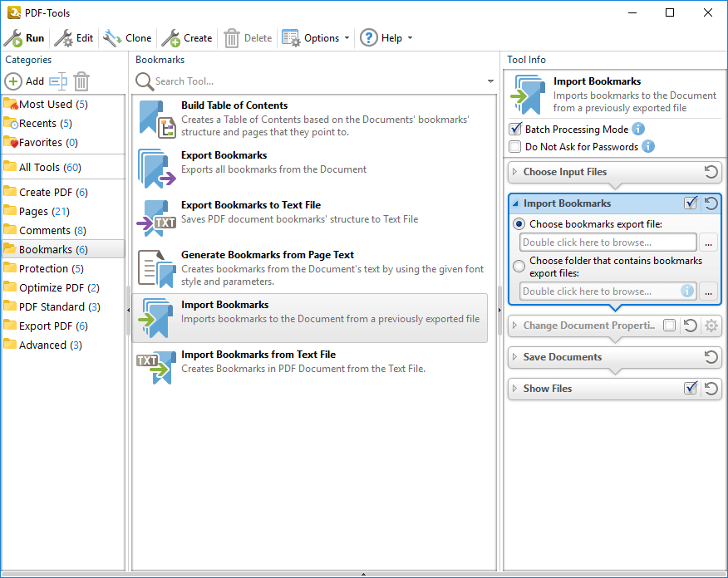
Task: Reset Import Bookmarks step settings
Action: click(711, 203)
